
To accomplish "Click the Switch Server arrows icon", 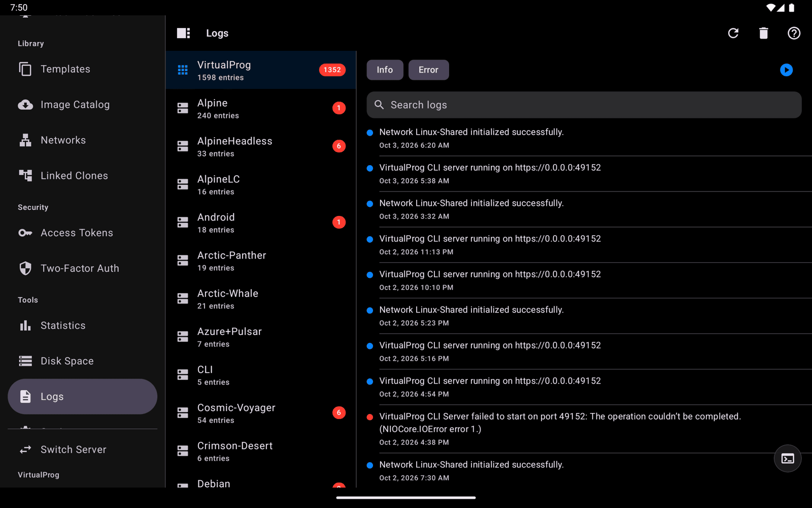I will click(25, 450).
